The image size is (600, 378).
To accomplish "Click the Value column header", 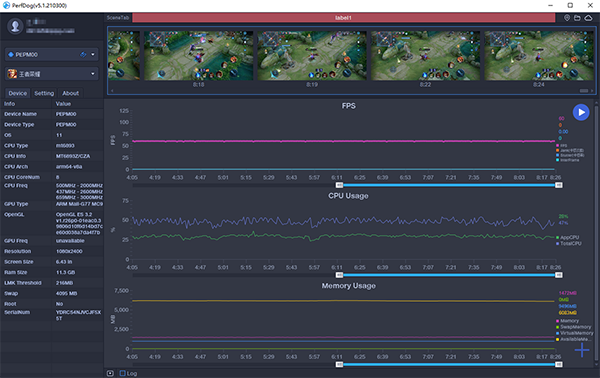I will pos(63,104).
